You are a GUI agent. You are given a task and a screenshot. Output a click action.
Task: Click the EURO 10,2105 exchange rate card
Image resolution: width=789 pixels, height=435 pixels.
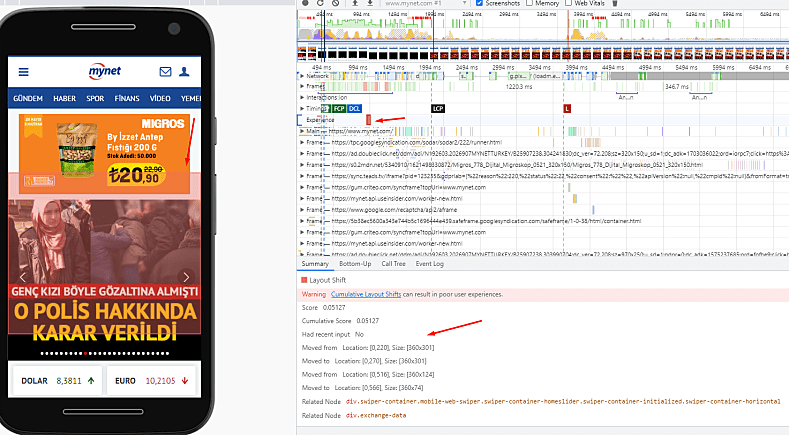coord(151,381)
